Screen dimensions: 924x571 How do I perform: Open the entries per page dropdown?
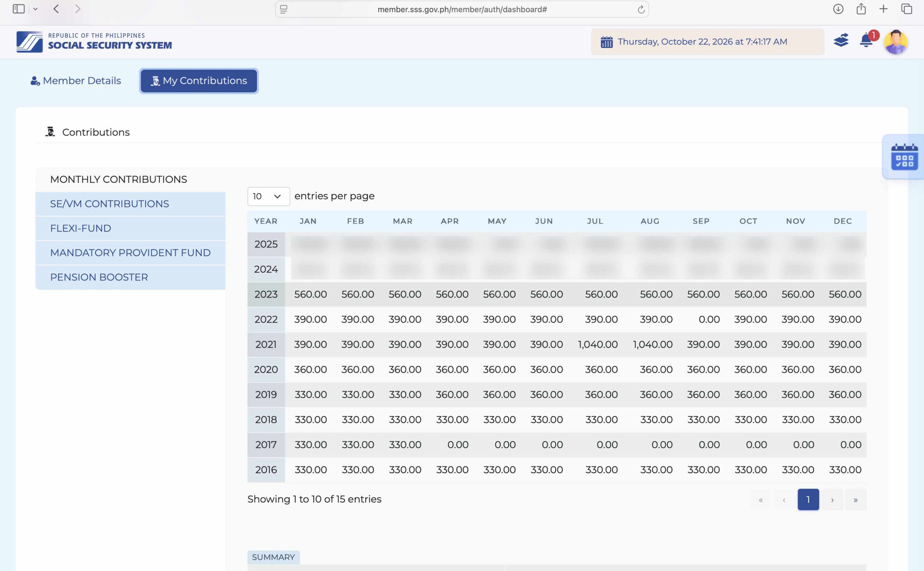(269, 196)
